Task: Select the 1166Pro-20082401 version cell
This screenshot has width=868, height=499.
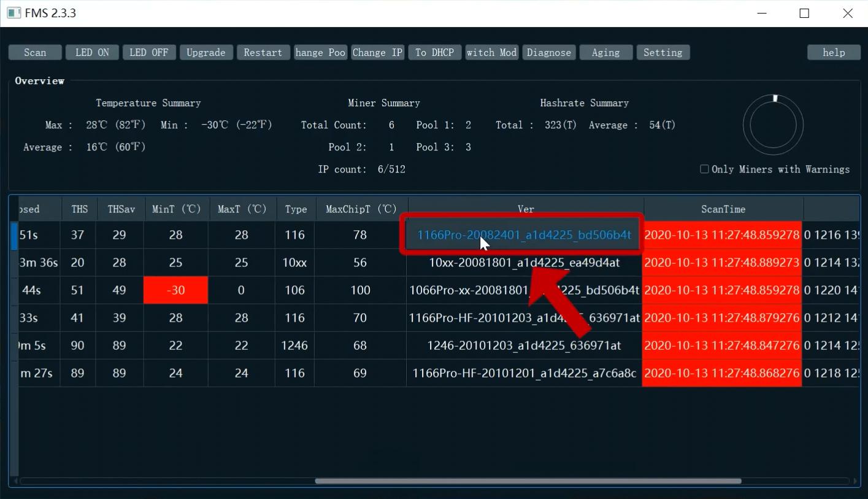Action: [x=523, y=235]
